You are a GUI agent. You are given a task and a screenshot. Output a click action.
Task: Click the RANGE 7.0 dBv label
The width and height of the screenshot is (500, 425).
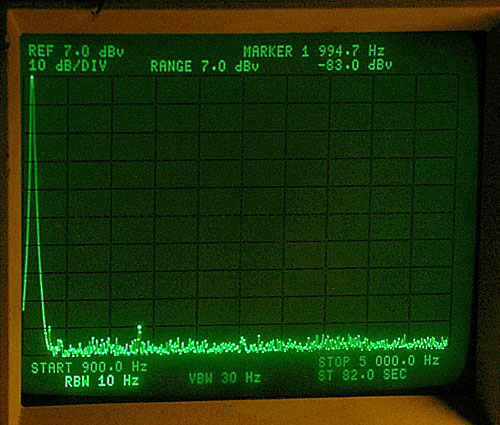[204, 66]
